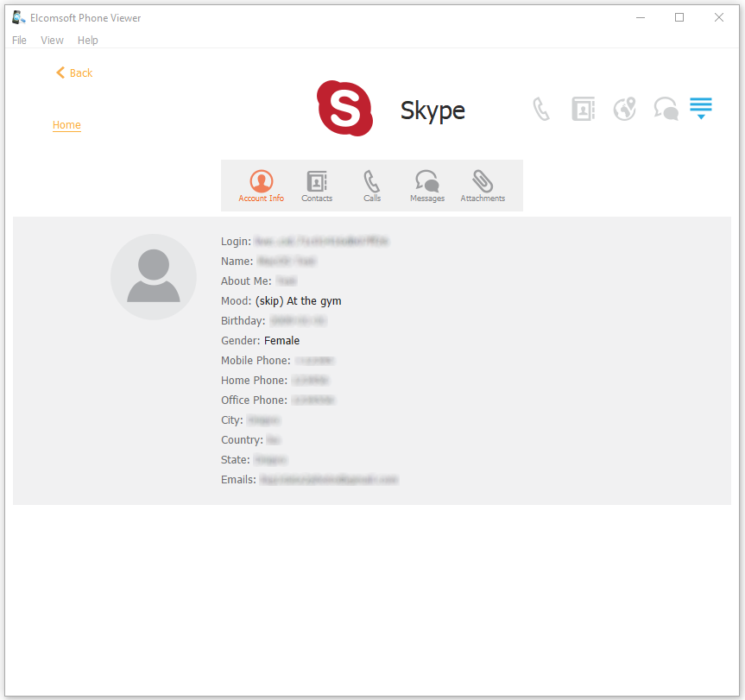This screenshot has height=700, width=745.
Task: Maximize the Elcomsoft Phone Viewer window
Action: click(679, 17)
